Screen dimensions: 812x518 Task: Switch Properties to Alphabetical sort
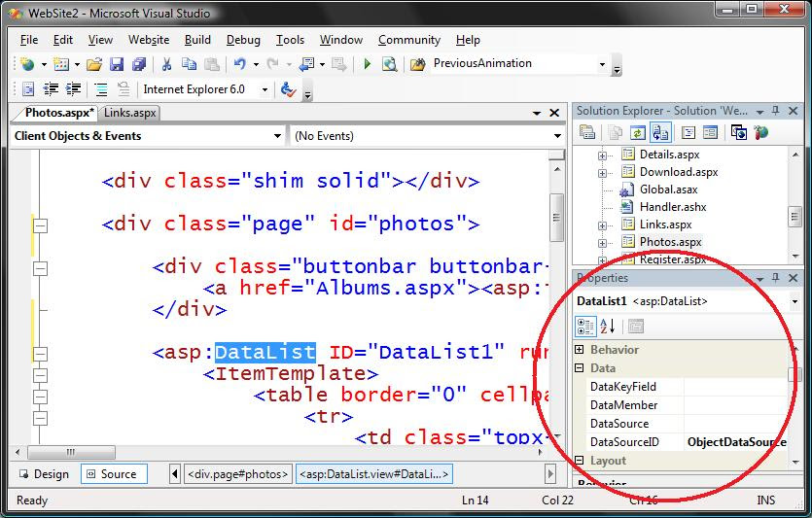click(608, 327)
